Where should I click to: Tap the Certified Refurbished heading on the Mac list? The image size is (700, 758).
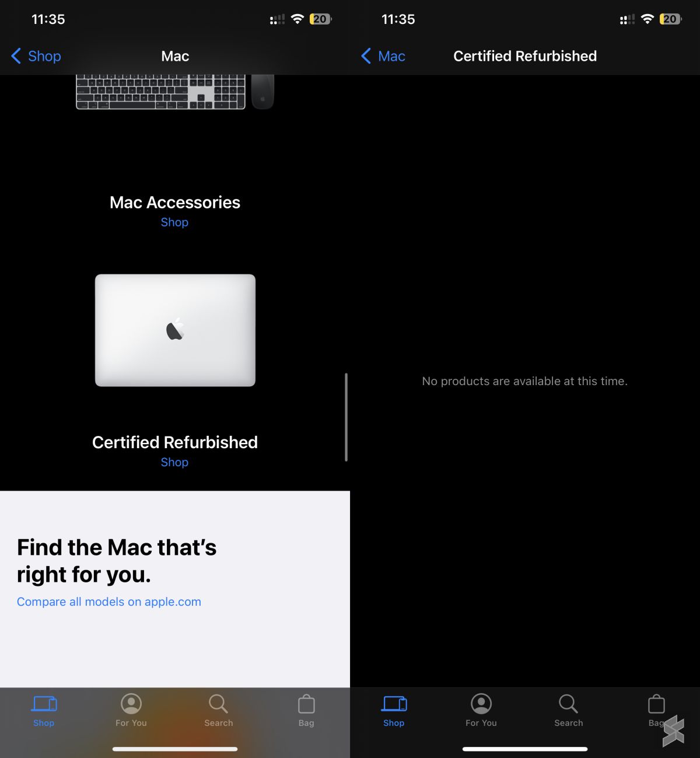pyautogui.click(x=175, y=442)
